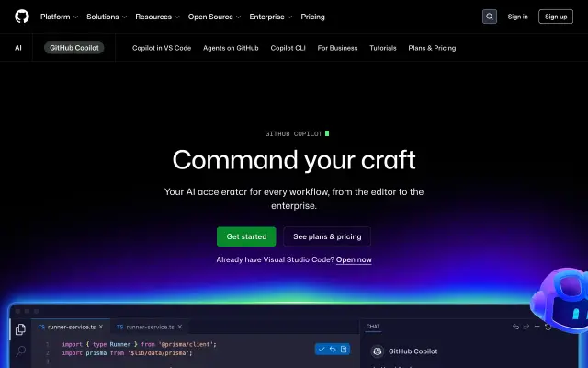Click See plans & pricing button
Image resolution: width=588 pixels, height=368 pixels.
point(327,236)
